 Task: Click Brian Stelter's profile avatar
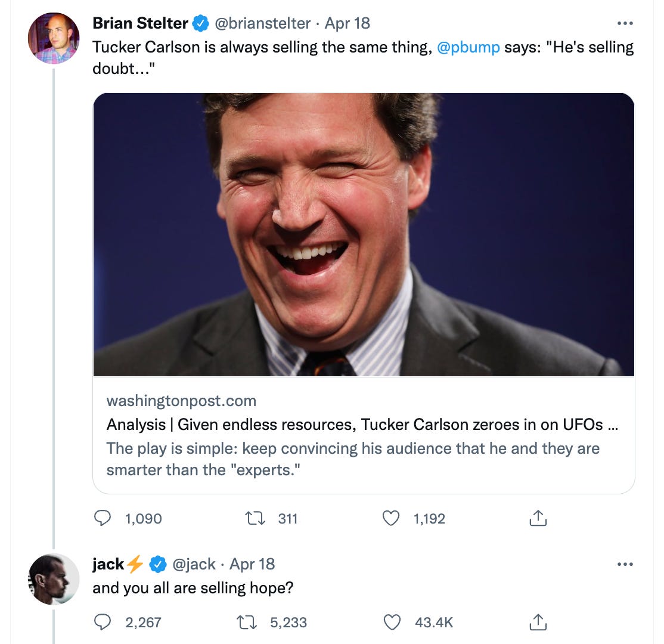click(54, 38)
